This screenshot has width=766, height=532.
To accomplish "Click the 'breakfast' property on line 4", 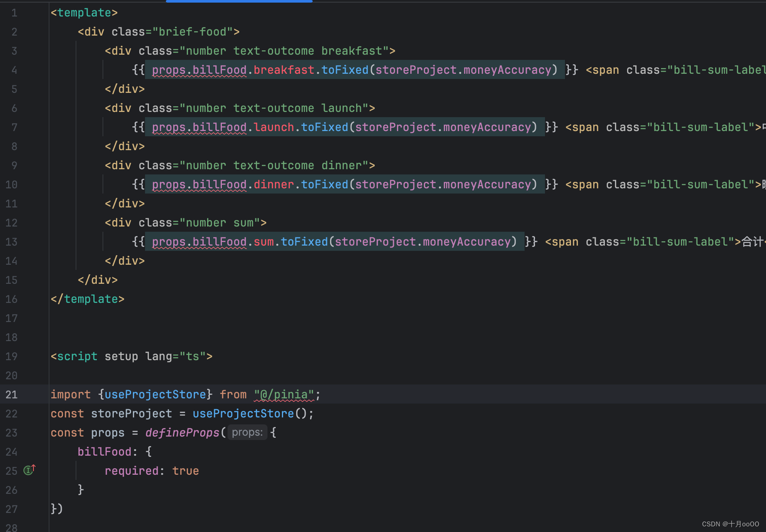I will click(x=284, y=70).
